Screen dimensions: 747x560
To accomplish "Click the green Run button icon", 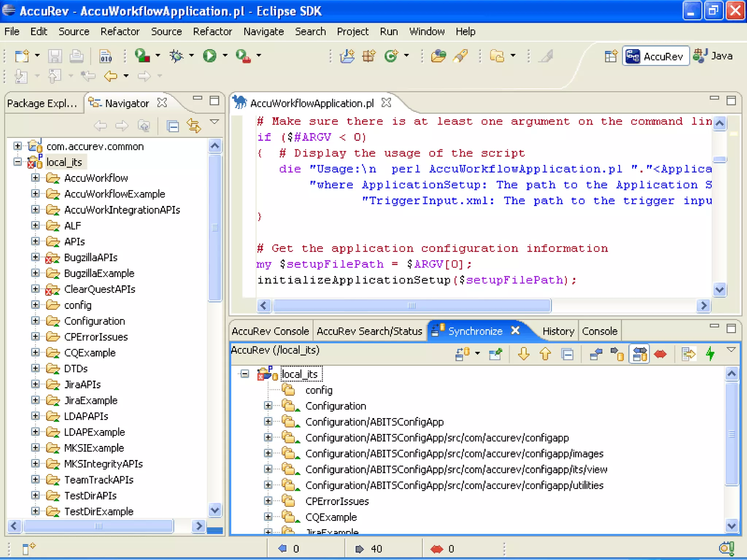I will pyautogui.click(x=209, y=56).
